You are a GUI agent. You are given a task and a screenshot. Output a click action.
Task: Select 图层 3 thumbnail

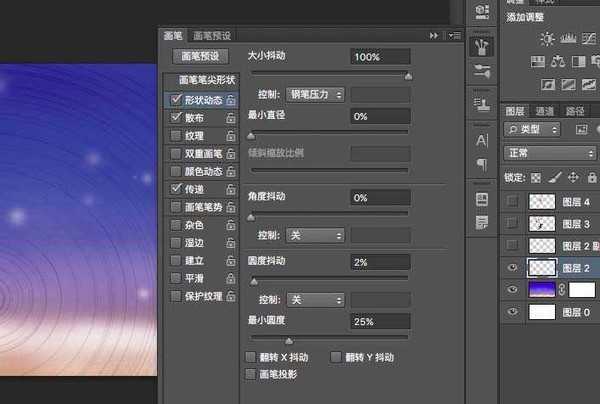(x=542, y=224)
